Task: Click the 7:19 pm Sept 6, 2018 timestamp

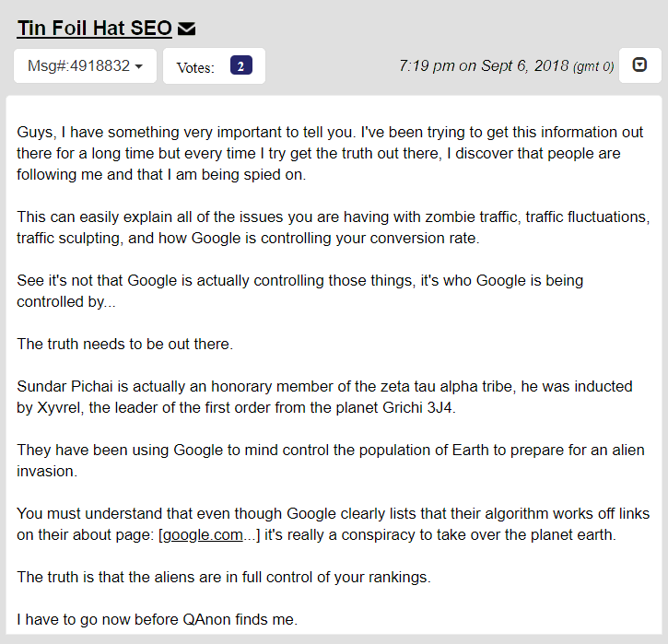Action: tap(484, 65)
